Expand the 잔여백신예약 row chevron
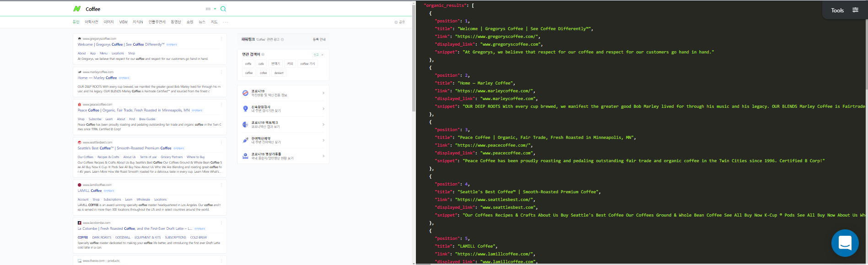868x265 pixels. pyautogui.click(x=323, y=140)
